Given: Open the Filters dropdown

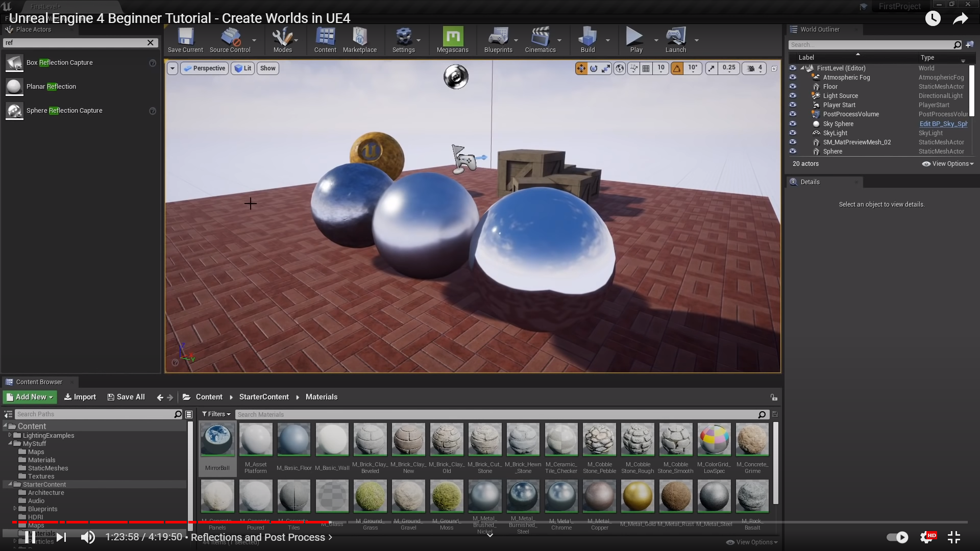Looking at the screenshot, I should [x=216, y=414].
